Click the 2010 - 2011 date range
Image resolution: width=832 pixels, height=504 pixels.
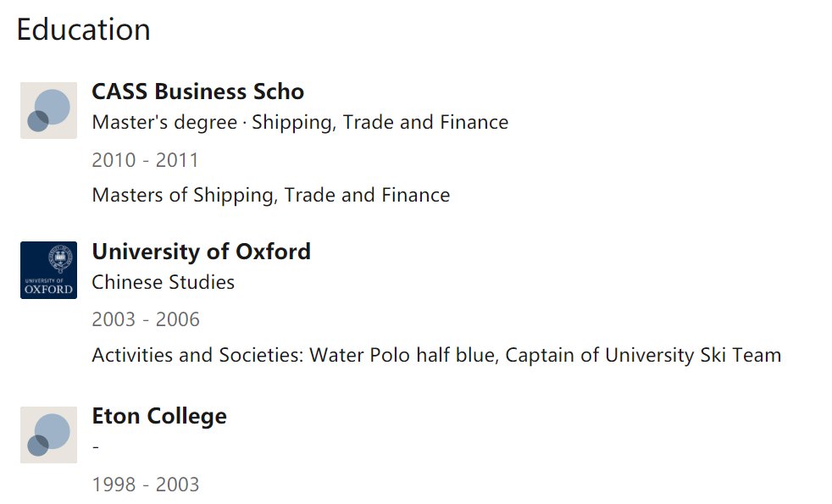146,160
